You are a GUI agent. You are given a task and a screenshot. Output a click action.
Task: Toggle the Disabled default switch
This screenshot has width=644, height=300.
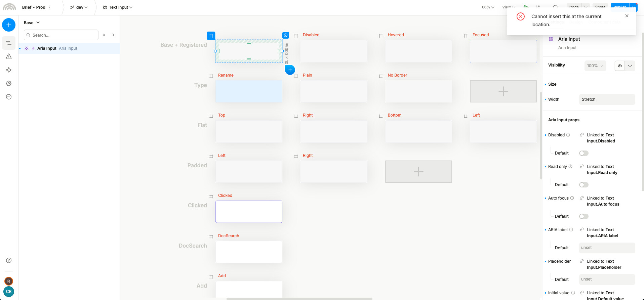(x=583, y=153)
